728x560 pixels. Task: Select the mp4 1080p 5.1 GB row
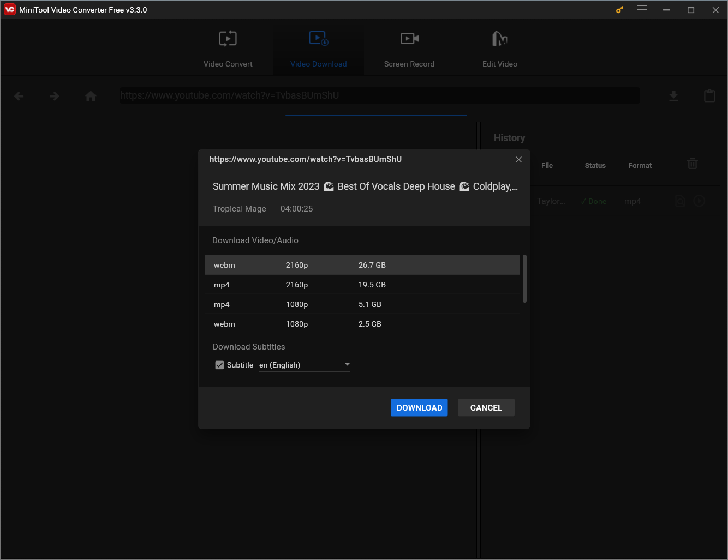coord(362,304)
